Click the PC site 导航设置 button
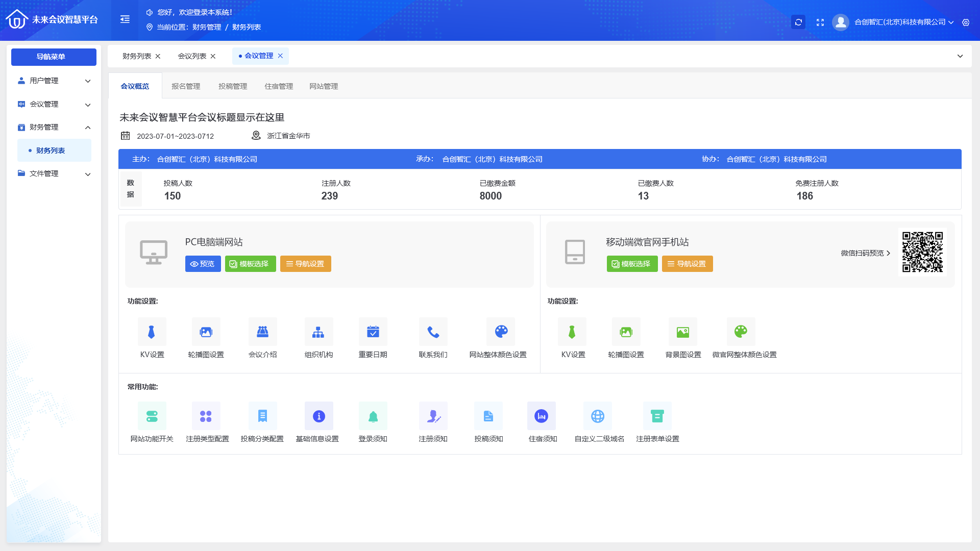Viewport: 980px width, 551px height. point(306,264)
